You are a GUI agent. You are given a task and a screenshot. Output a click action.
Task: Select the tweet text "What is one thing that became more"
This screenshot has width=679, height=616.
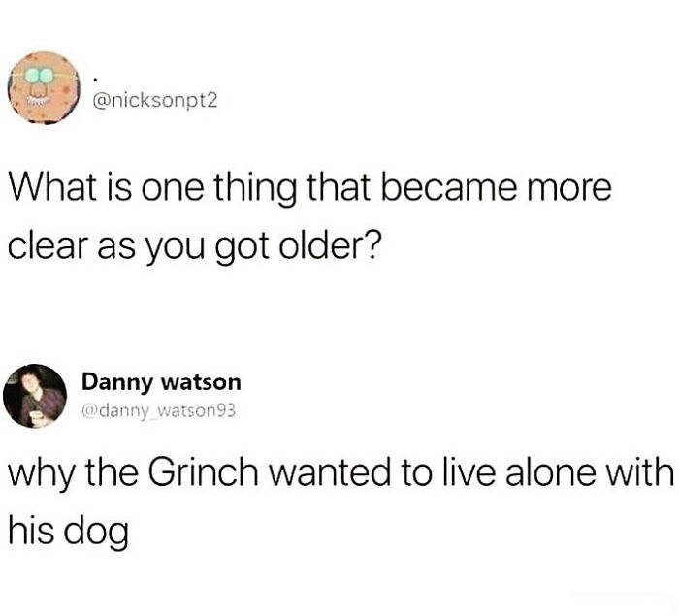[x=310, y=188]
